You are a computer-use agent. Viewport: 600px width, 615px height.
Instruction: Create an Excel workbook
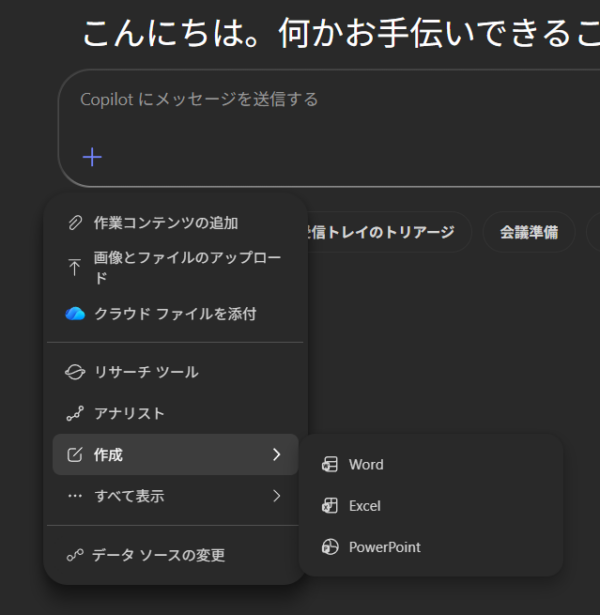pyautogui.click(x=431, y=506)
